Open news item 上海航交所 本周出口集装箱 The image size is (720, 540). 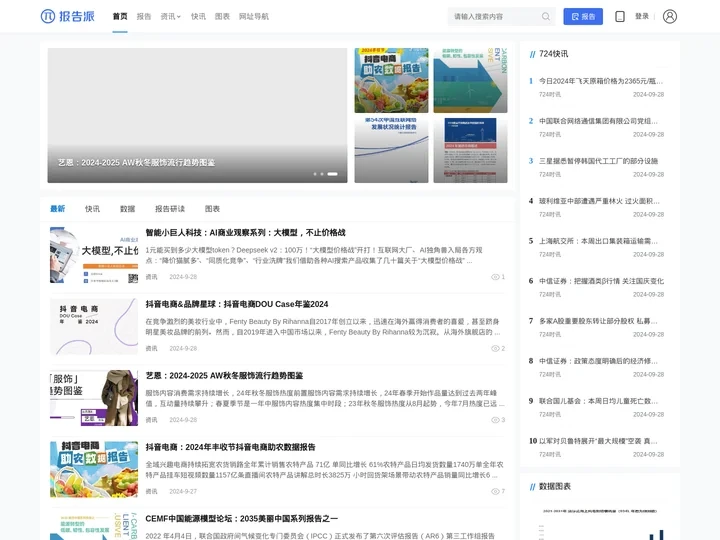pos(598,241)
